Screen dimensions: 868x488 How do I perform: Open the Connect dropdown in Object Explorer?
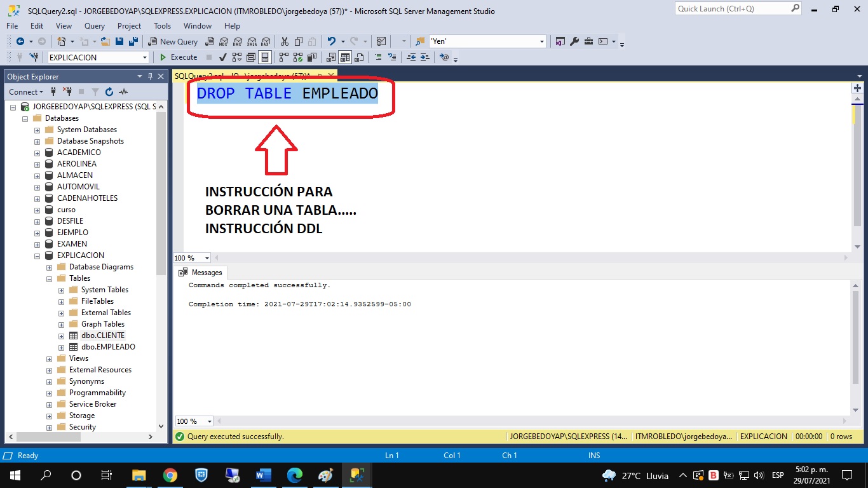[x=26, y=92]
